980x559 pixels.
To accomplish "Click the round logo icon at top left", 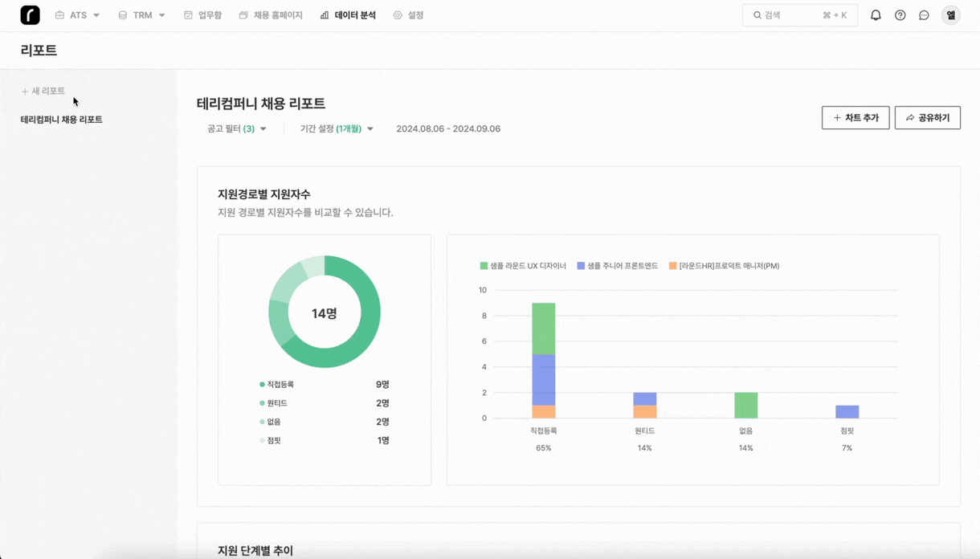I will 30,15.
